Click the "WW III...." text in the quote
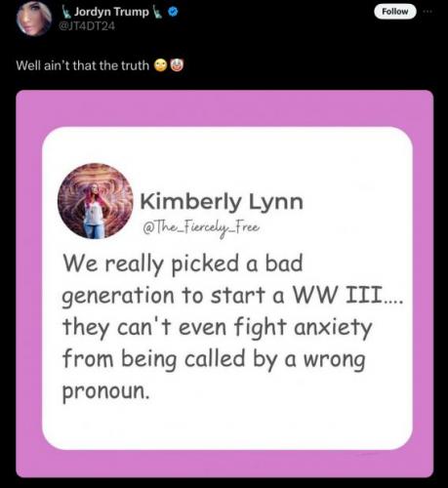448x488 pixels. [348, 295]
